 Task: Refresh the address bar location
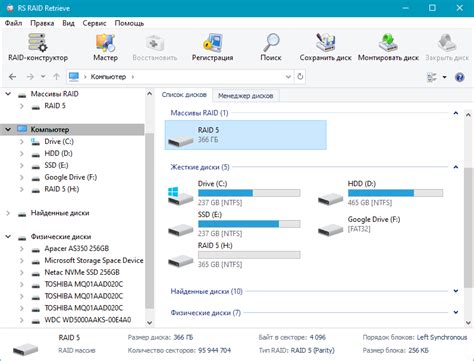tap(300, 77)
